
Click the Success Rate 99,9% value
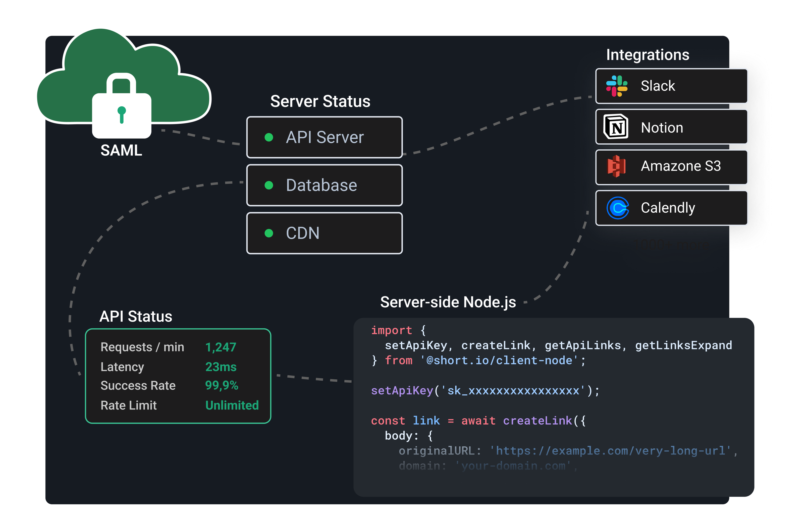pos(222,385)
